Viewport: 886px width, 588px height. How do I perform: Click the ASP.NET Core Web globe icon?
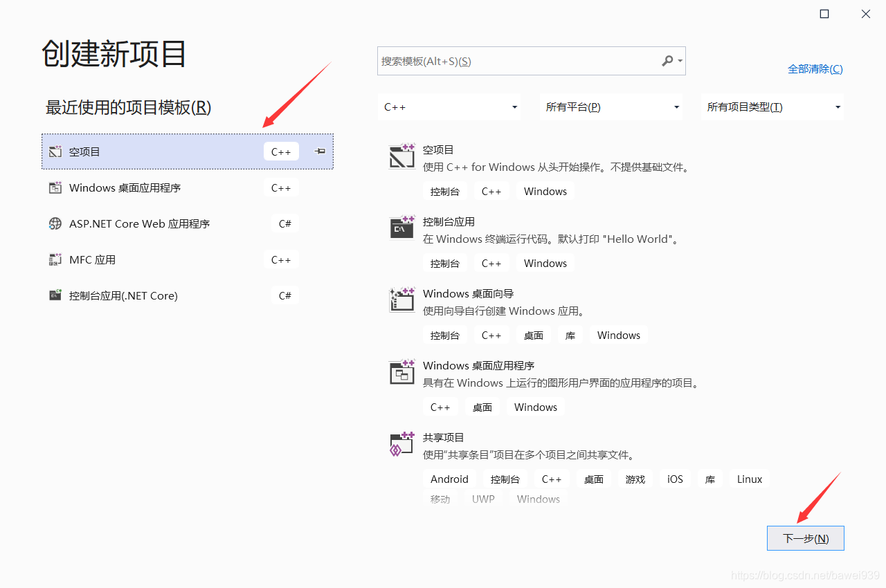pyautogui.click(x=55, y=223)
